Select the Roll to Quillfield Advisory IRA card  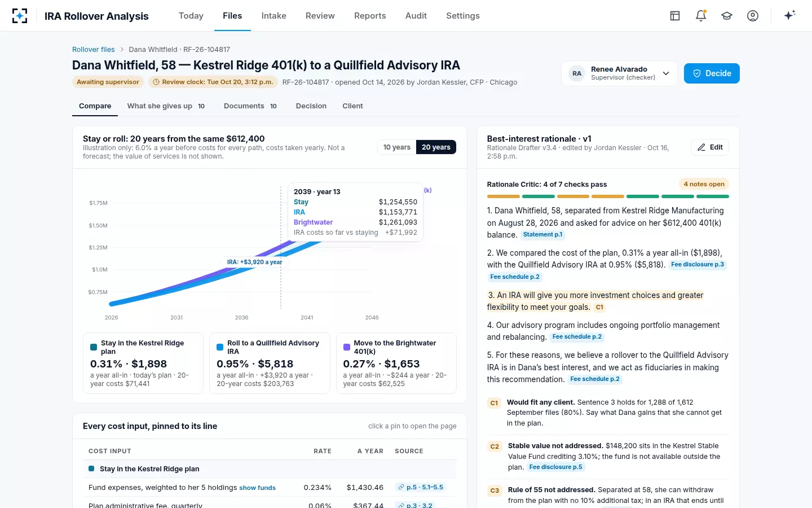click(x=270, y=363)
